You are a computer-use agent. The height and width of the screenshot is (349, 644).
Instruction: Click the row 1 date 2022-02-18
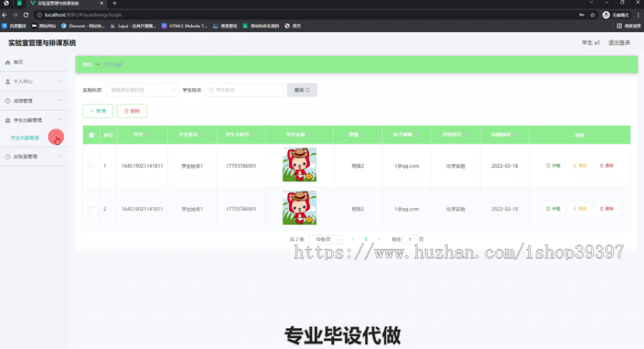(x=504, y=166)
